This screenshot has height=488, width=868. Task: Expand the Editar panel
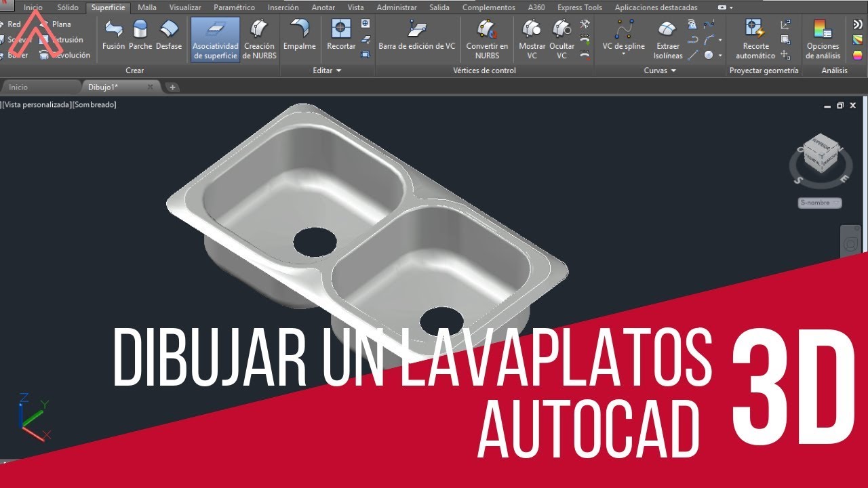[328, 70]
